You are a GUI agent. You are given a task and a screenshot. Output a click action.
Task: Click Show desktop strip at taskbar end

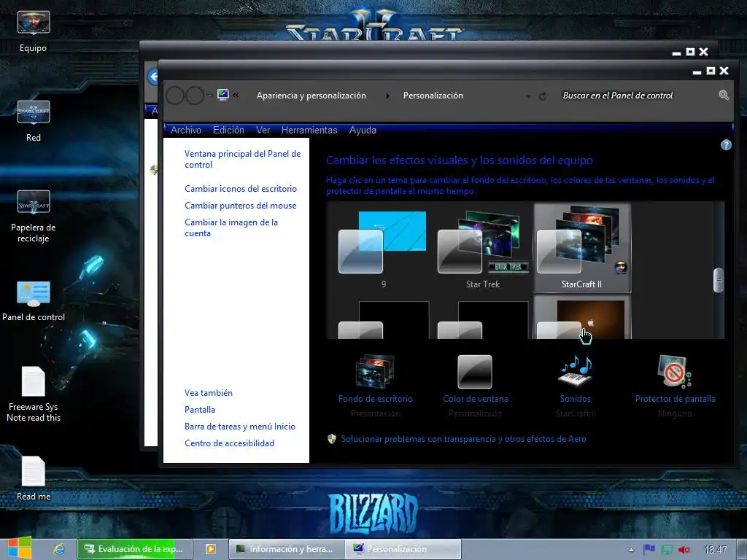741,549
